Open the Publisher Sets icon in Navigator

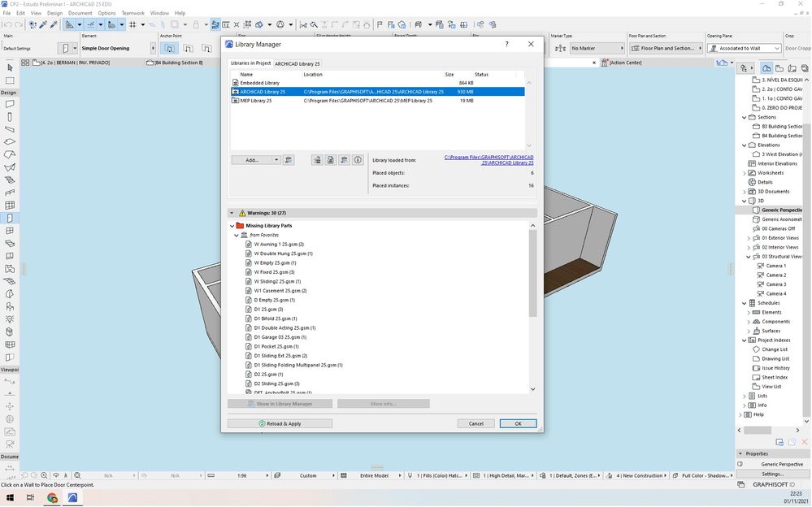[805, 67]
